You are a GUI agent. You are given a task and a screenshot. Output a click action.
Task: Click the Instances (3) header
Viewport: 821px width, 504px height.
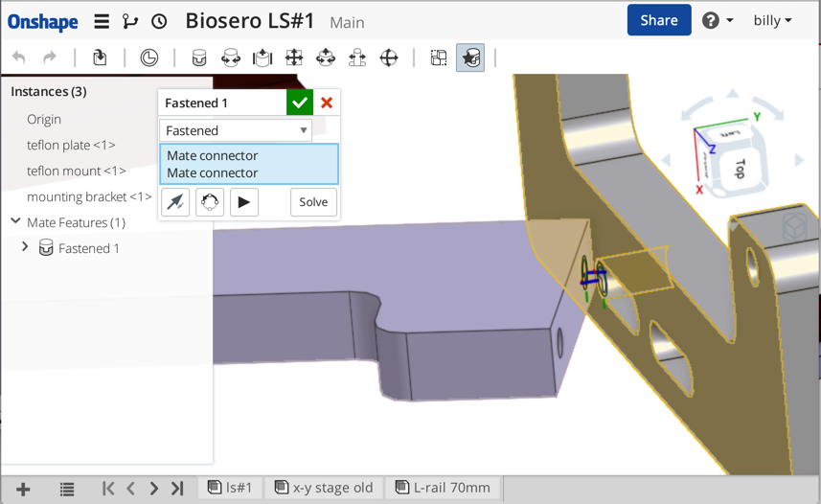tap(49, 92)
